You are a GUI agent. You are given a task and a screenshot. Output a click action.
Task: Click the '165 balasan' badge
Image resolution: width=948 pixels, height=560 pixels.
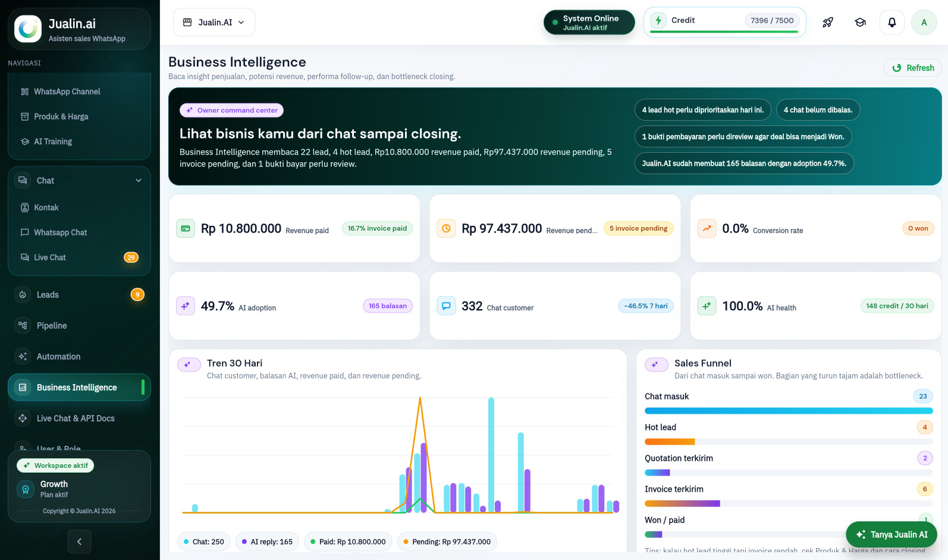388,306
